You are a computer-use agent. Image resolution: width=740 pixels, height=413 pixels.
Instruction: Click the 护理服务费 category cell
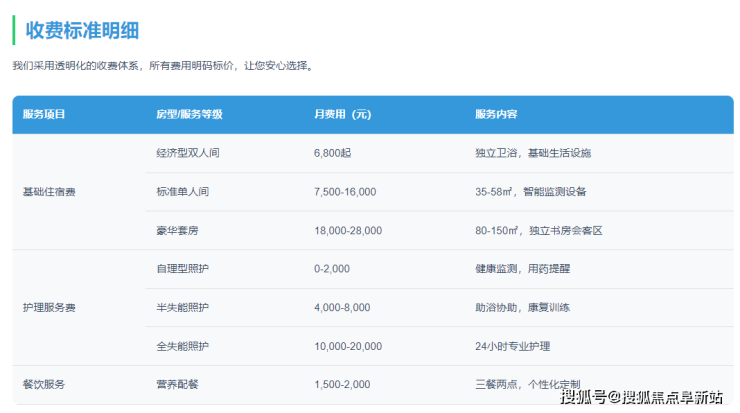point(49,308)
